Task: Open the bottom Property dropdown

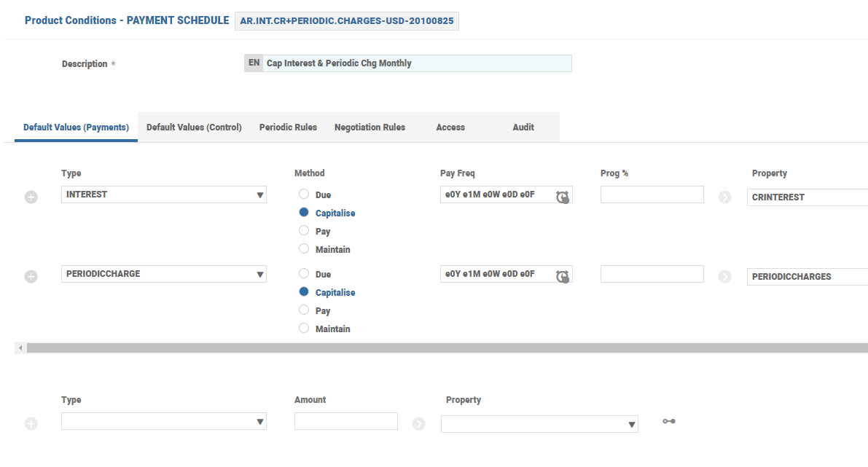Action: (x=631, y=425)
